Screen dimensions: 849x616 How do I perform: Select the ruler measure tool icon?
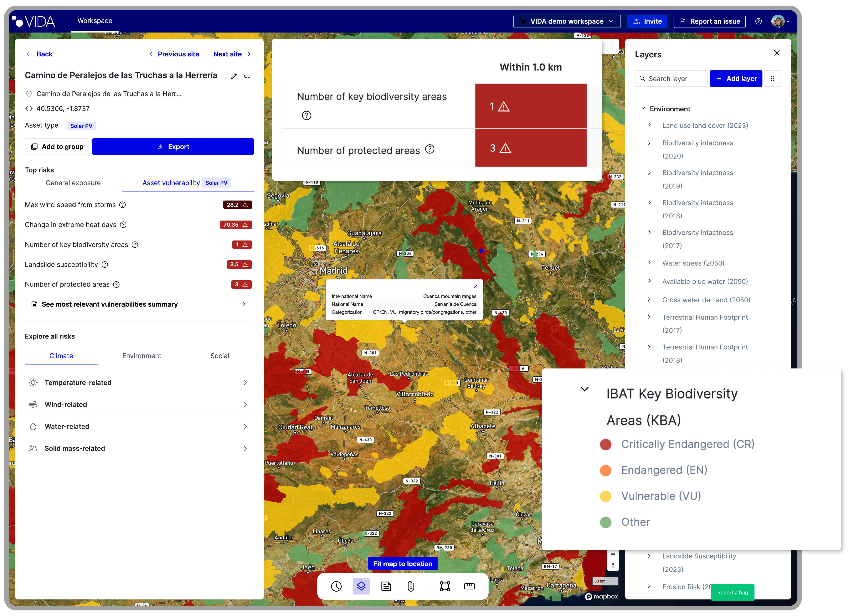point(469,586)
